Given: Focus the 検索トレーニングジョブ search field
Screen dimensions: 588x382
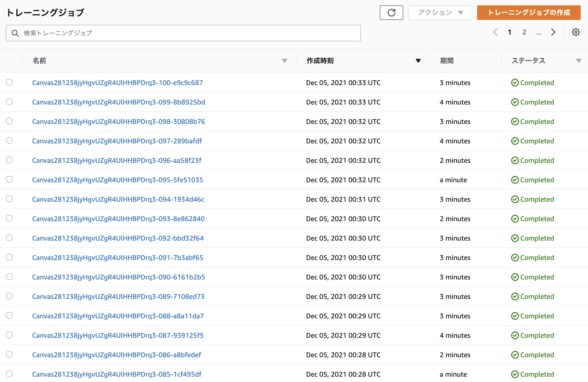Looking at the screenshot, I should pyautogui.click(x=183, y=33).
